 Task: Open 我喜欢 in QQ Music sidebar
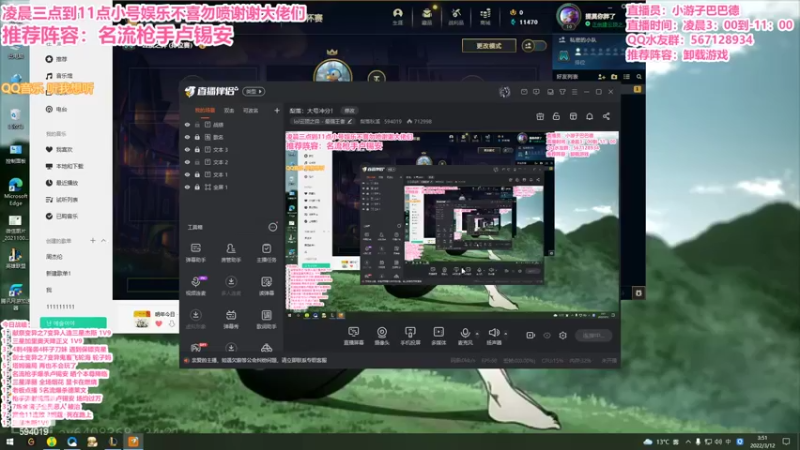pos(59,149)
